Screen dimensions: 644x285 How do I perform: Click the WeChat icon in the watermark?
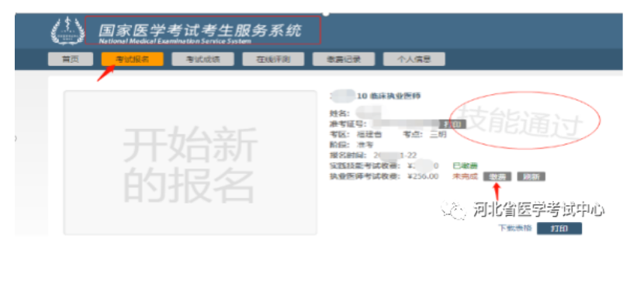[x=454, y=210]
